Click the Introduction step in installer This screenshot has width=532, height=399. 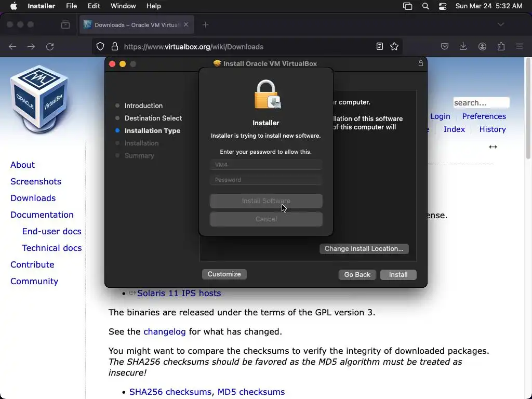coord(143,105)
